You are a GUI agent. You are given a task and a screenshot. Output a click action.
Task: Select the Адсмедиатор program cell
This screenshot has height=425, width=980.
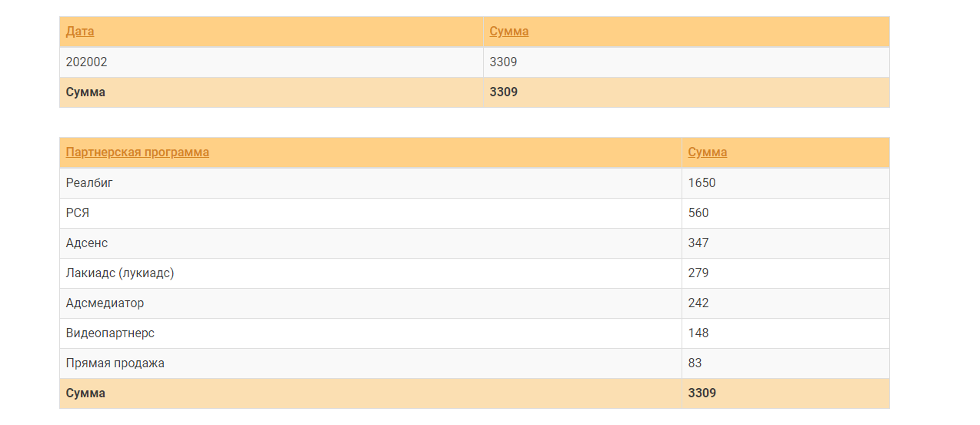coord(105,303)
